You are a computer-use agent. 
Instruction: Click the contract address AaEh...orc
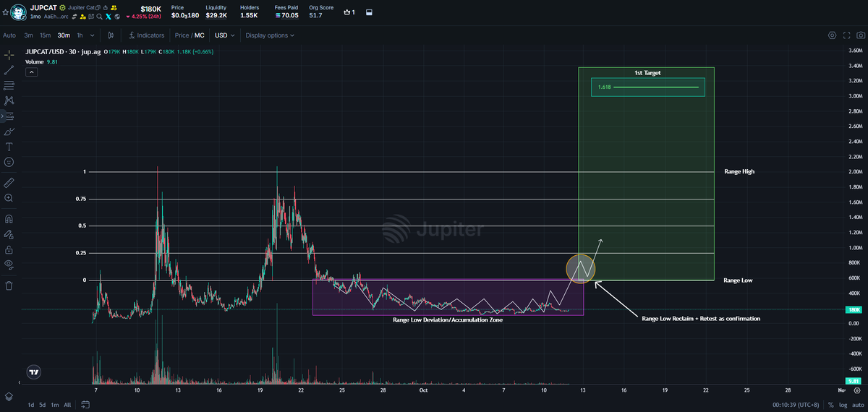coord(56,17)
